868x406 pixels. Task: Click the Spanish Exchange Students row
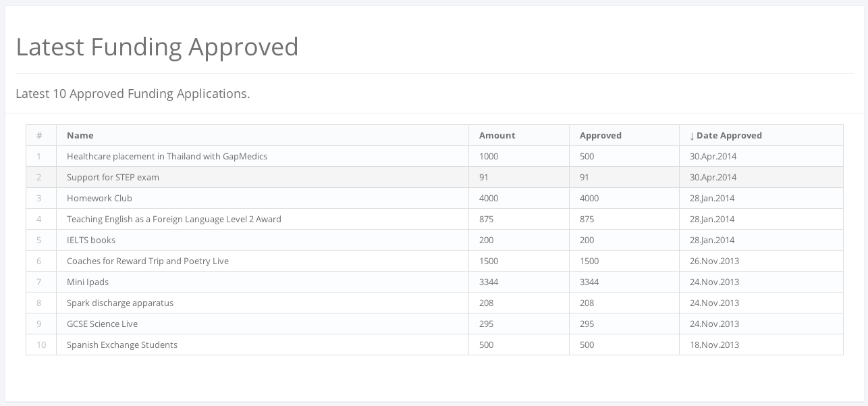click(x=121, y=345)
